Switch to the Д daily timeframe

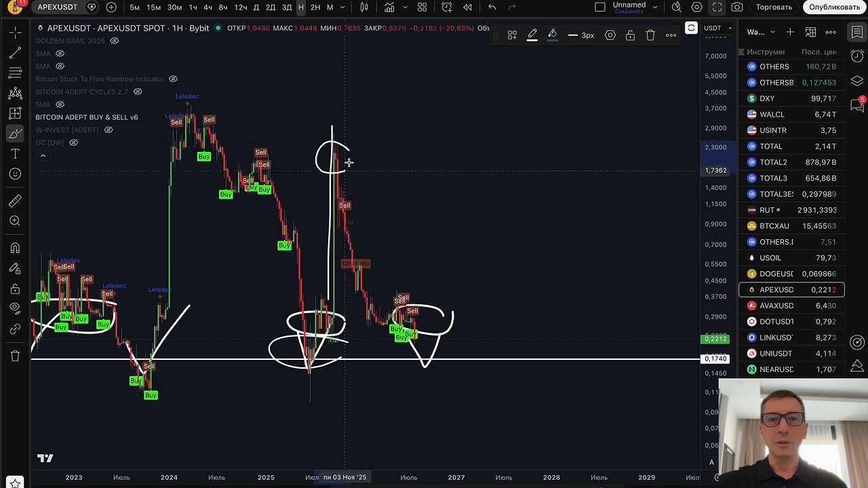point(256,7)
